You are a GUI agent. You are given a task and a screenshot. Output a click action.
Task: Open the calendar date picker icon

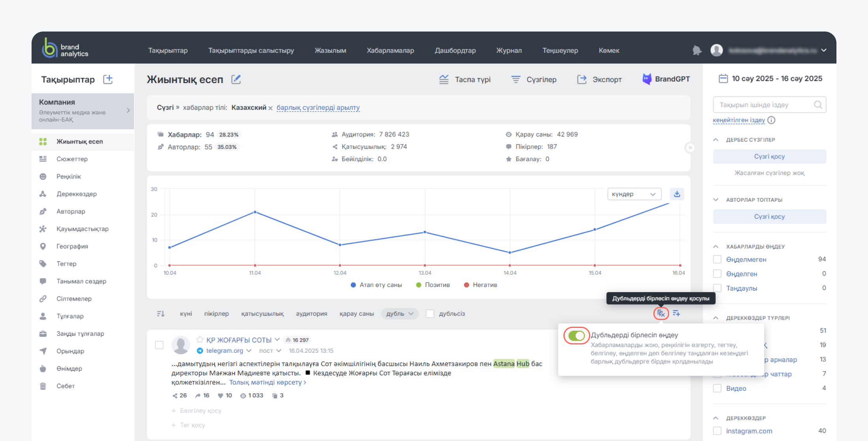pyautogui.click(x=723, y=78)
